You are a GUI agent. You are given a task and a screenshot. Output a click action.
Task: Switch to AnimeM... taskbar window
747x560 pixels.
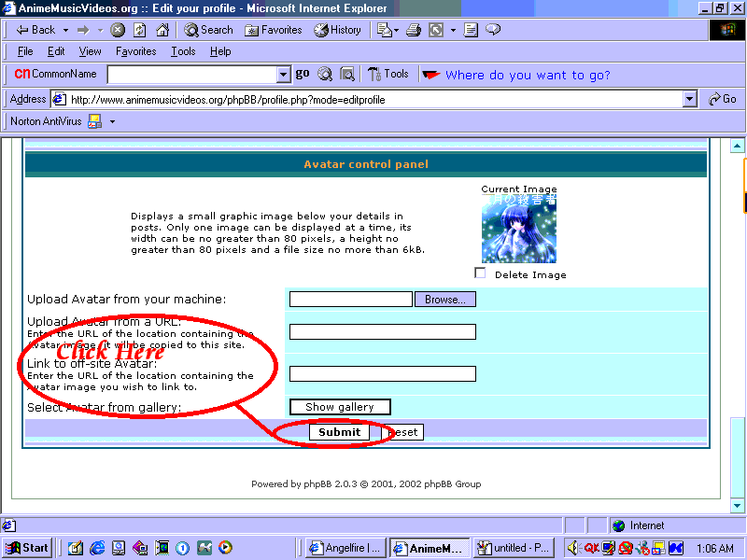click(x=430, y=548)
